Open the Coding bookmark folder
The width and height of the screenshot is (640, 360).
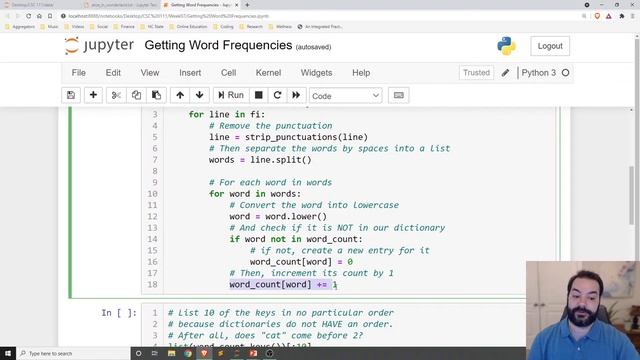click(223, 27)
